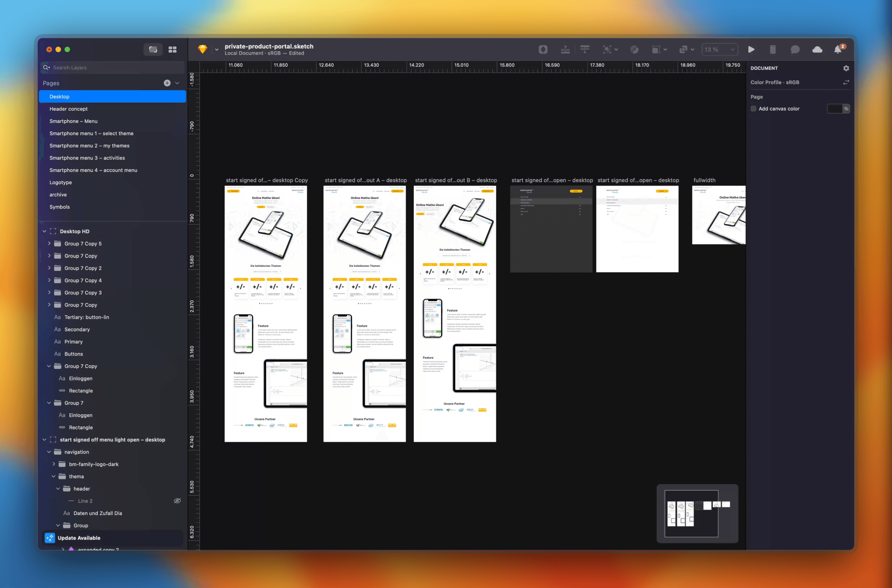Screen dimensions: 892x588
Task: Open the 13 % zoom dropdown
Action: tap(719, 50)
